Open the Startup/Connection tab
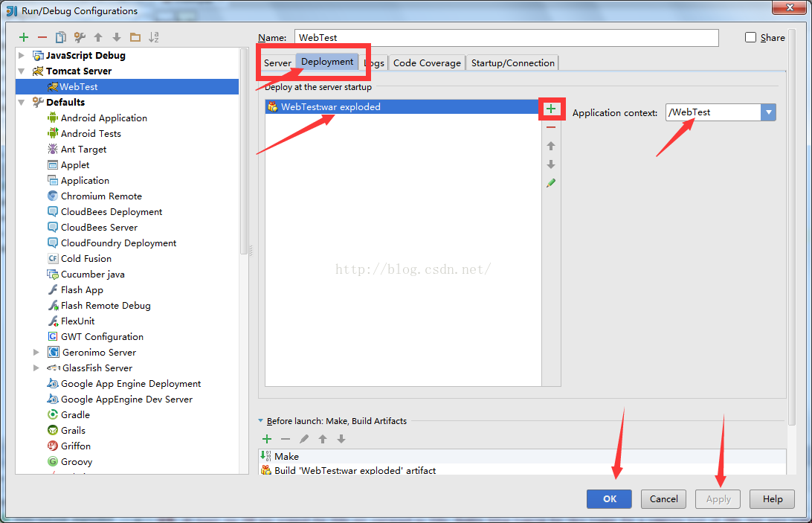The width and height of the screenshot is (812, 523). [x=512, y=62]
